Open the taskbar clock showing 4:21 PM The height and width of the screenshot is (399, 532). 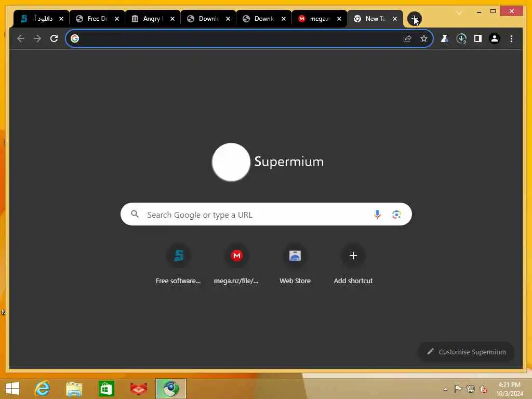[x=509, y=389]
